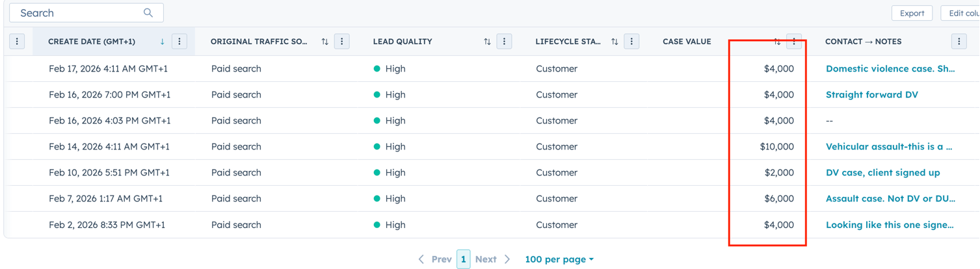Go to the Prev page
Screen dimensions: 980x269
(435, 259)
